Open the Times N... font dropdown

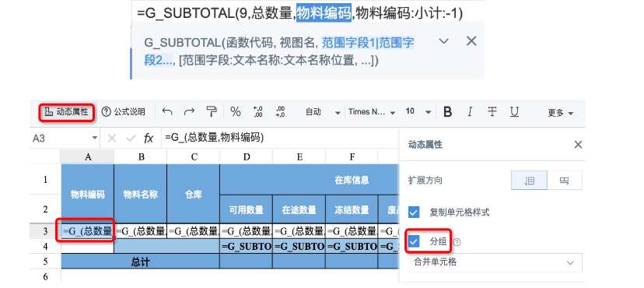click(372, 112)
